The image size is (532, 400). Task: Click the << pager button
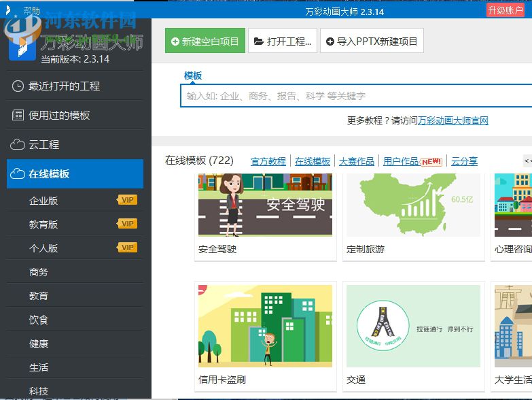click(528, 161)
